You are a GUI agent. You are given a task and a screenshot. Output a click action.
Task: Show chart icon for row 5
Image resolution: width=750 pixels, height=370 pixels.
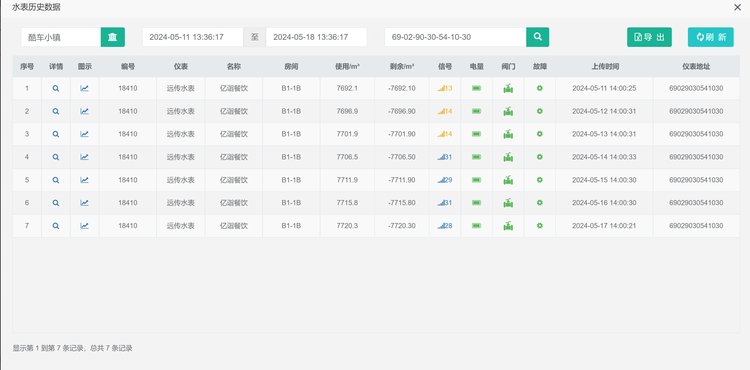(84, 180)
